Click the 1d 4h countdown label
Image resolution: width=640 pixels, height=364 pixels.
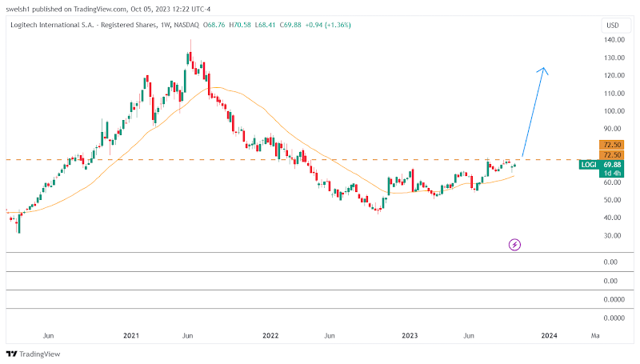coord(611,173)
